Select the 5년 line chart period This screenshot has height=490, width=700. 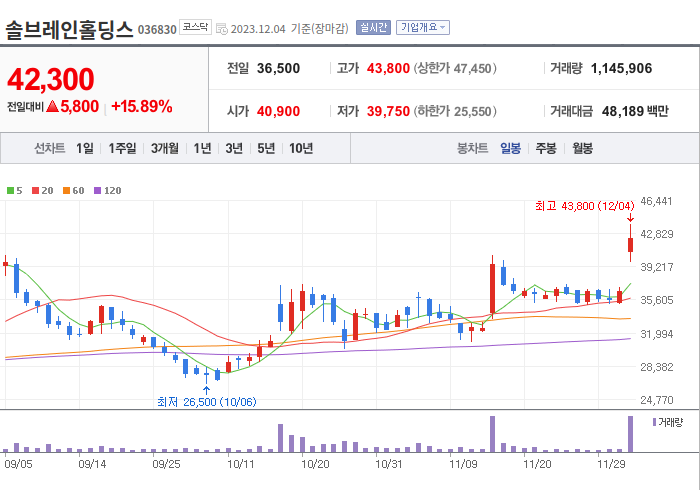(266, 148)
